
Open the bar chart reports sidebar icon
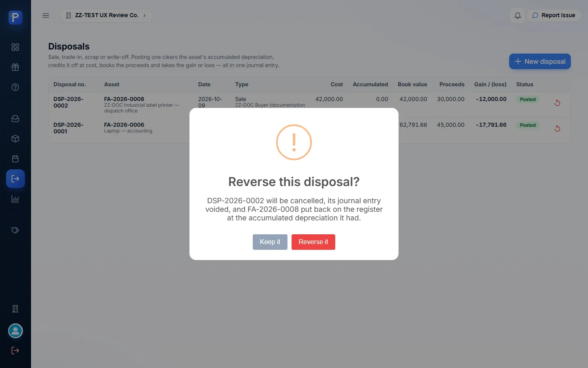click(15, 199)
